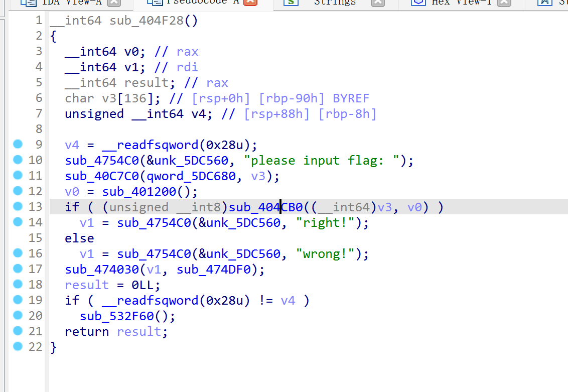Click the Strings tab icon

pyautogui.click(x=291, y=3)
